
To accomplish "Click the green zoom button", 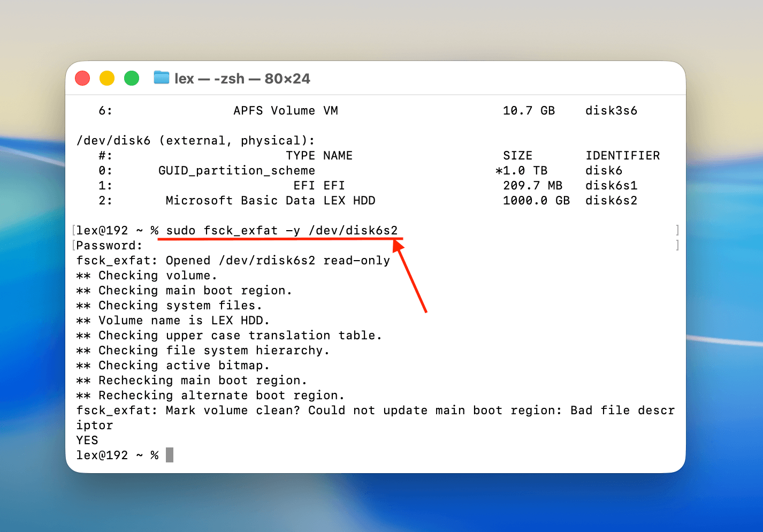I will [131, 78].
